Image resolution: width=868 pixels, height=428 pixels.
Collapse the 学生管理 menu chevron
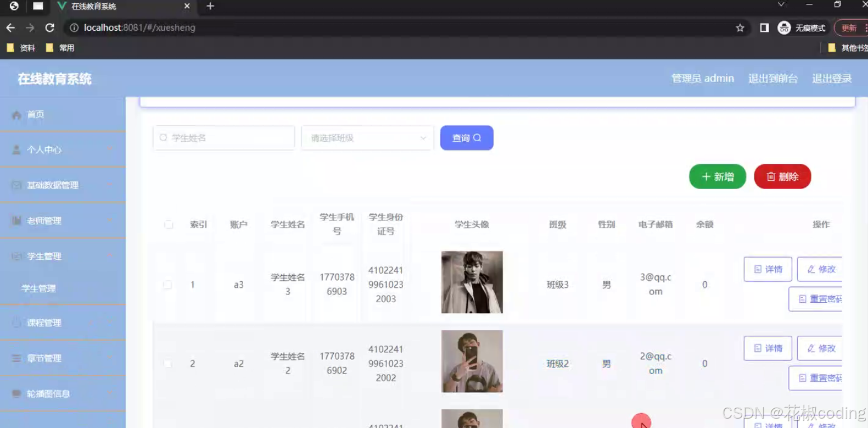(x=110, y=257)
